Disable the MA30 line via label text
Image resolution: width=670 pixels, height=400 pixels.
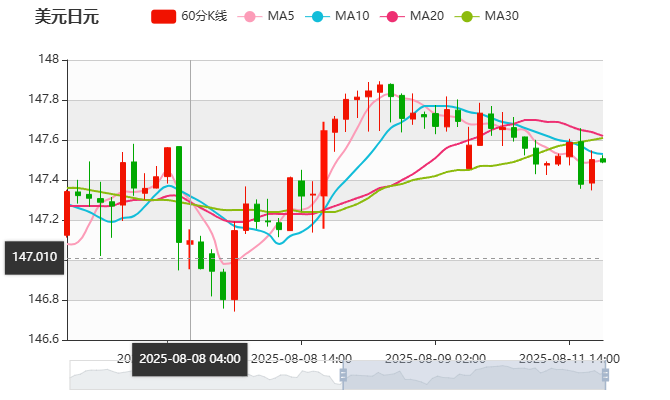[501, 16]
